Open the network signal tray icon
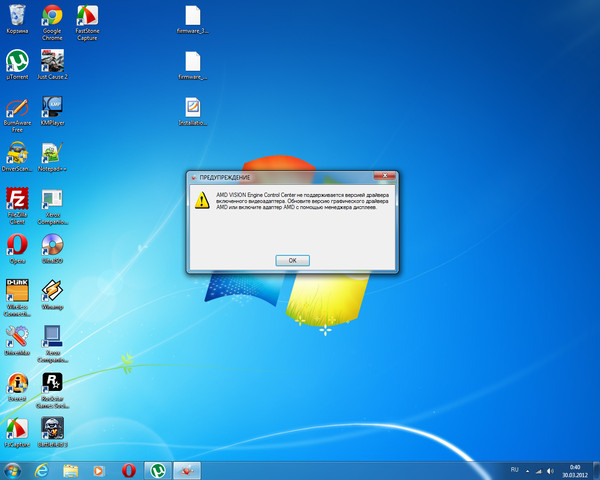 tap(539, 471)
